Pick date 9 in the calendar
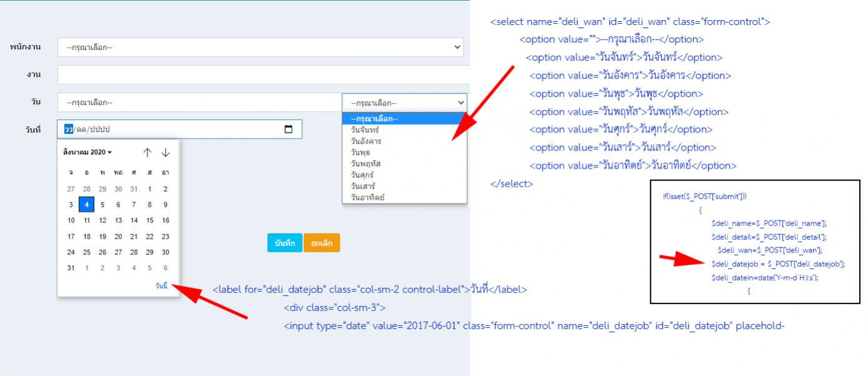Viewport: 868px width, 376px height. coord(165,204)
